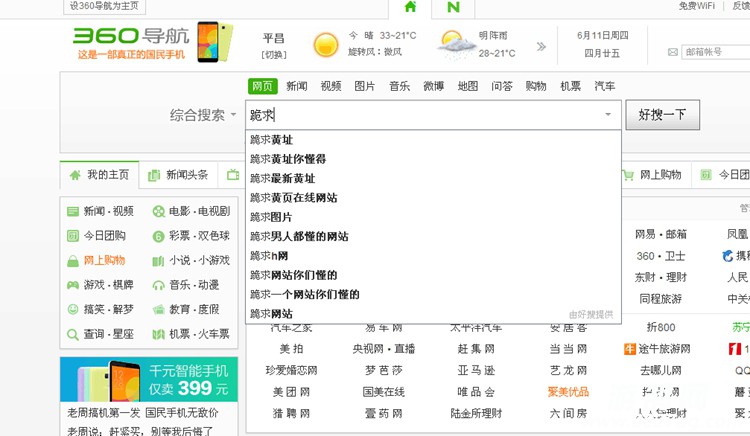The height and width of the screenshot is (436, 750).
Task: Open the 我的主页 tab
Action: tap(99, 175)
